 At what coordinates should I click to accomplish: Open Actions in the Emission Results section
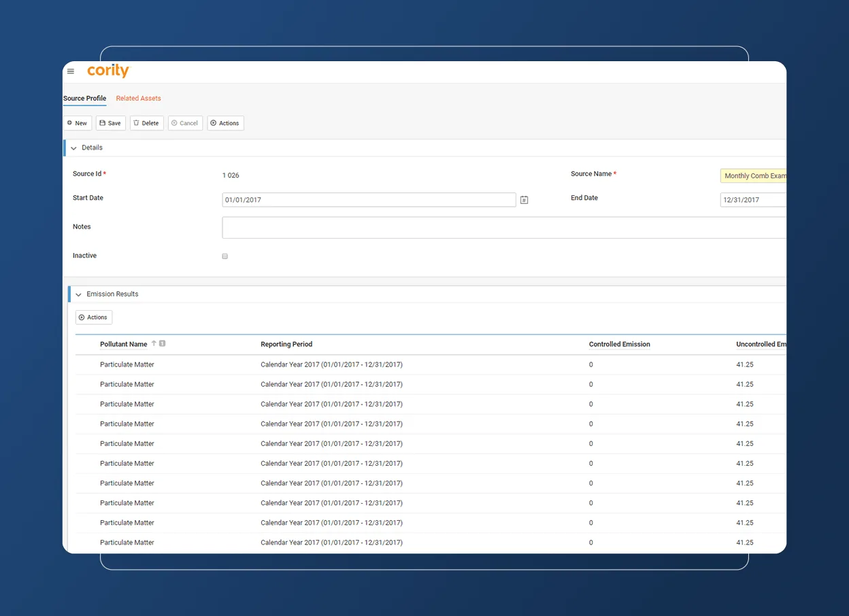(x=93, y=317)
